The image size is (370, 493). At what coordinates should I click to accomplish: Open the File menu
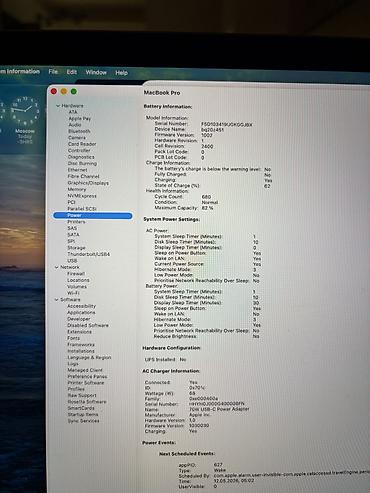tap(53, 71)
